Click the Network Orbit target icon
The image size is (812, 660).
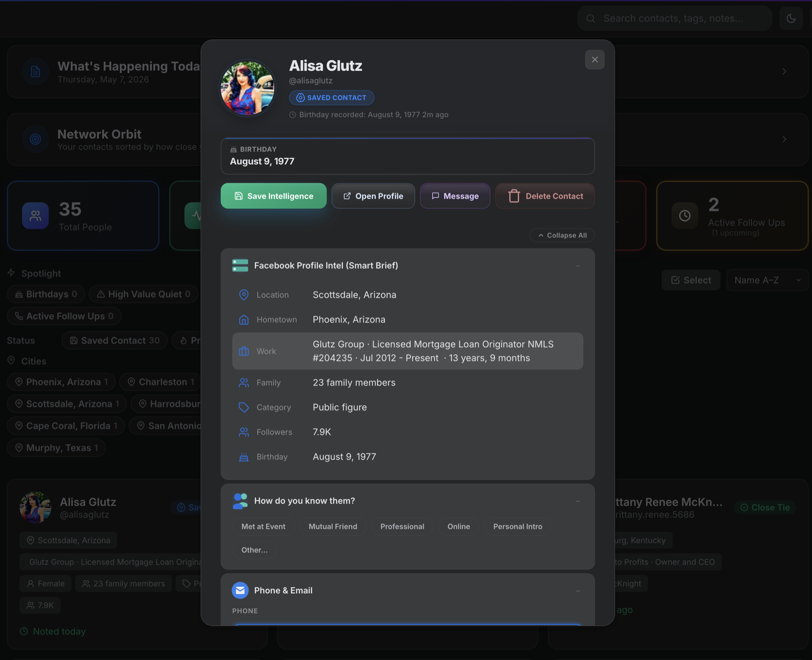(x=35, y=139)
